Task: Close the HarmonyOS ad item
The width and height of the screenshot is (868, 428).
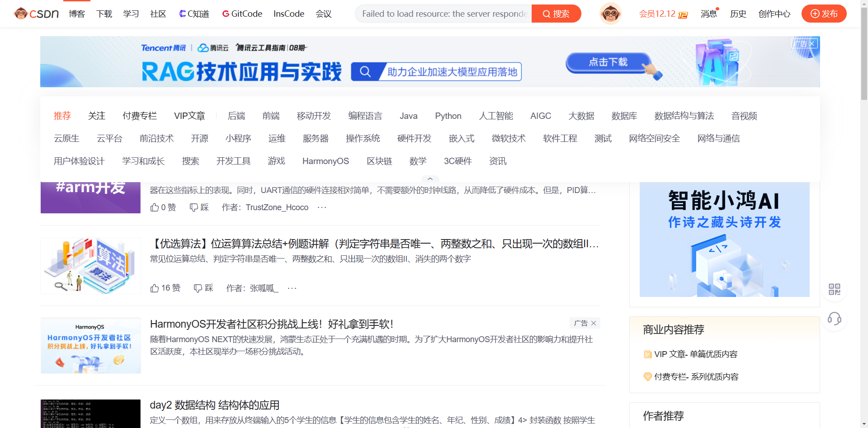Action: 594,323
